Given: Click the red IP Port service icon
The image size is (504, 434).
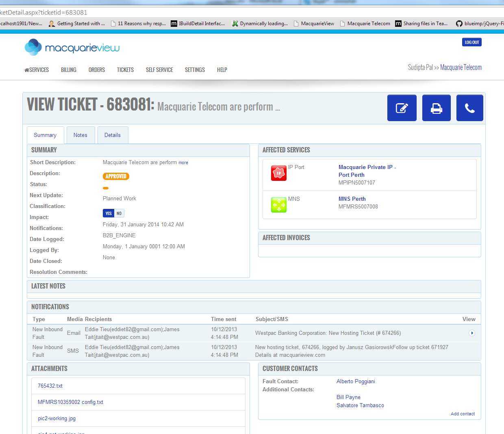Looking at the screenshot, I should click(x=279, y=173).
